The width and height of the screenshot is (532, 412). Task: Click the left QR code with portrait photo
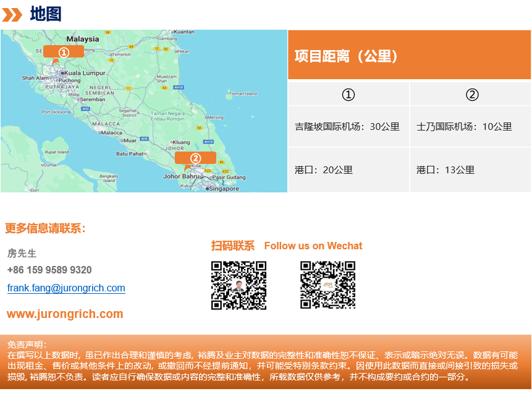point(239,285)
